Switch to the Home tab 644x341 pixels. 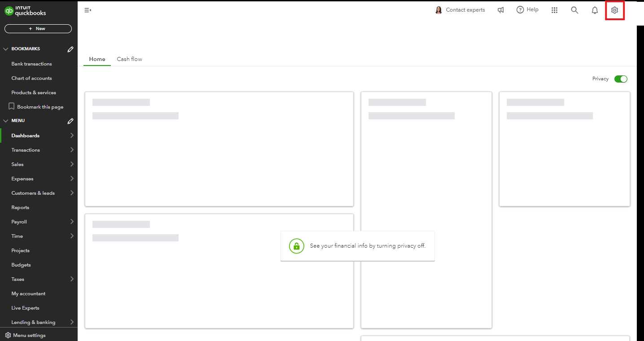coord(97,59)
